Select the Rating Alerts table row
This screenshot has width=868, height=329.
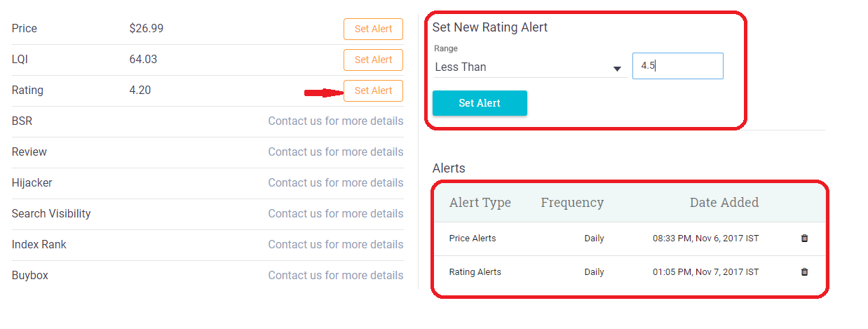coord(630,272)
